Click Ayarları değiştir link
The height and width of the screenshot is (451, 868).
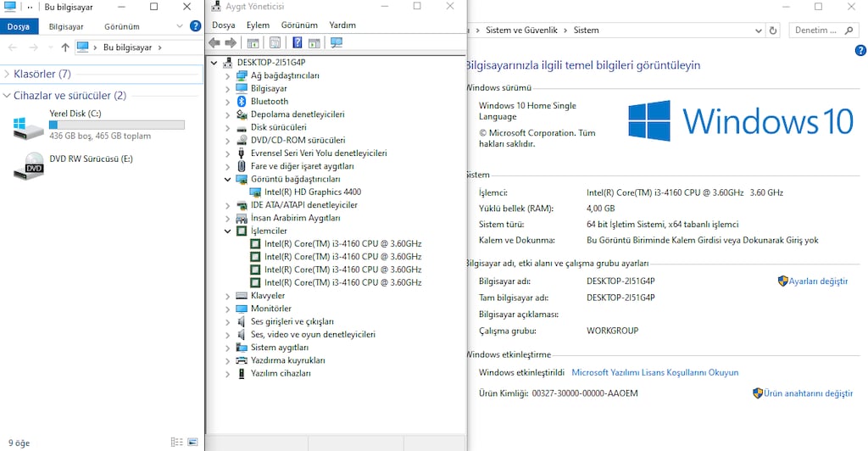coord(818,281)
